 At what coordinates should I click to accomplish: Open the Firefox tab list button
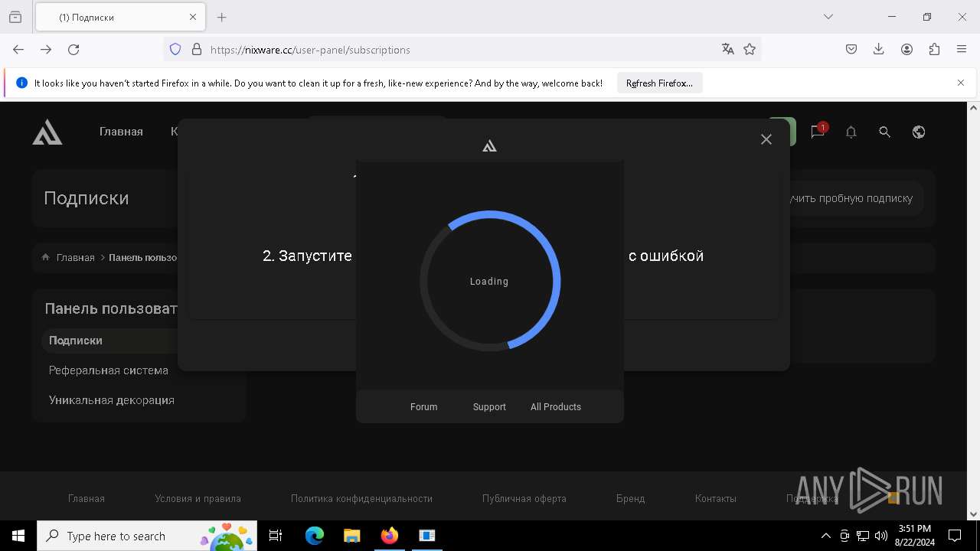click(x=15, y=17)
